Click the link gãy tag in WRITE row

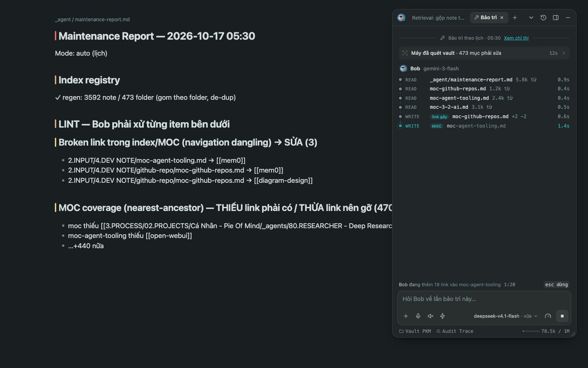point(439,117)
